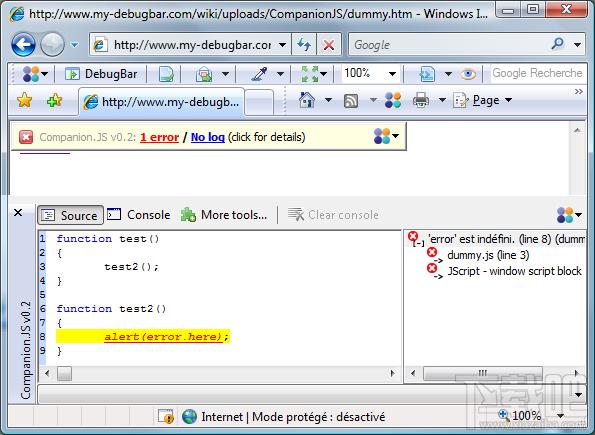
Task: Close the Companion.JS panel with X
Action: tap(18, 213)
